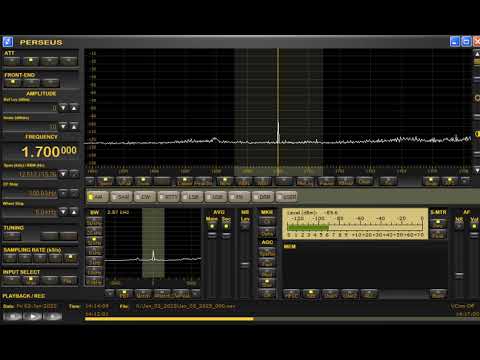Screen dimensions: 480x360
Task: Click the first ATT attenuator button
Action: (x=12, y=61)
